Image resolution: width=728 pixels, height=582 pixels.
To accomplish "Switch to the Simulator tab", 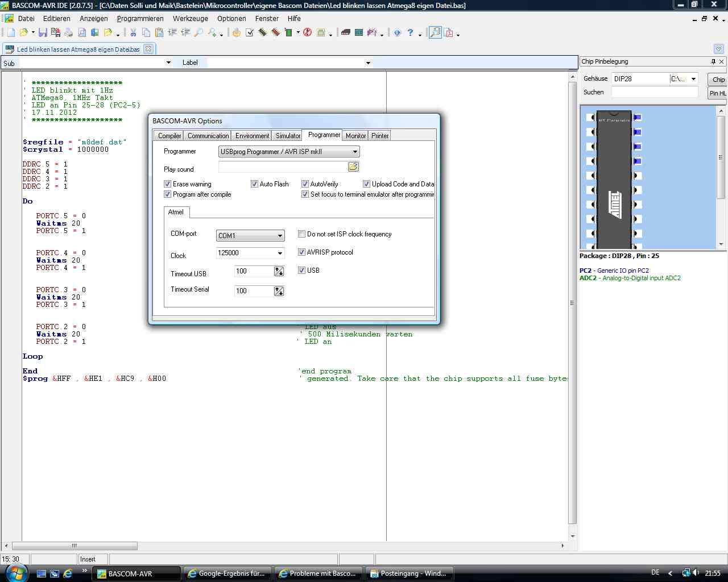I will tap(288, 136).
